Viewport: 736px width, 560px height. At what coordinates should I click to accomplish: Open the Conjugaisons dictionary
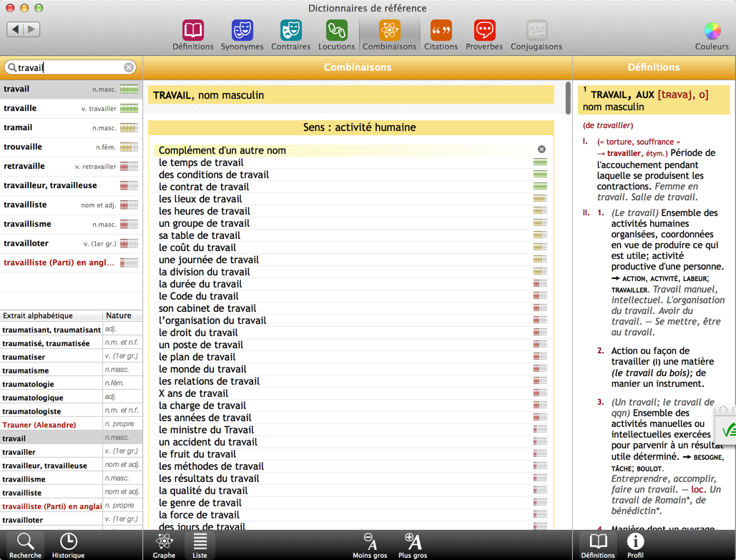point(536,35)
